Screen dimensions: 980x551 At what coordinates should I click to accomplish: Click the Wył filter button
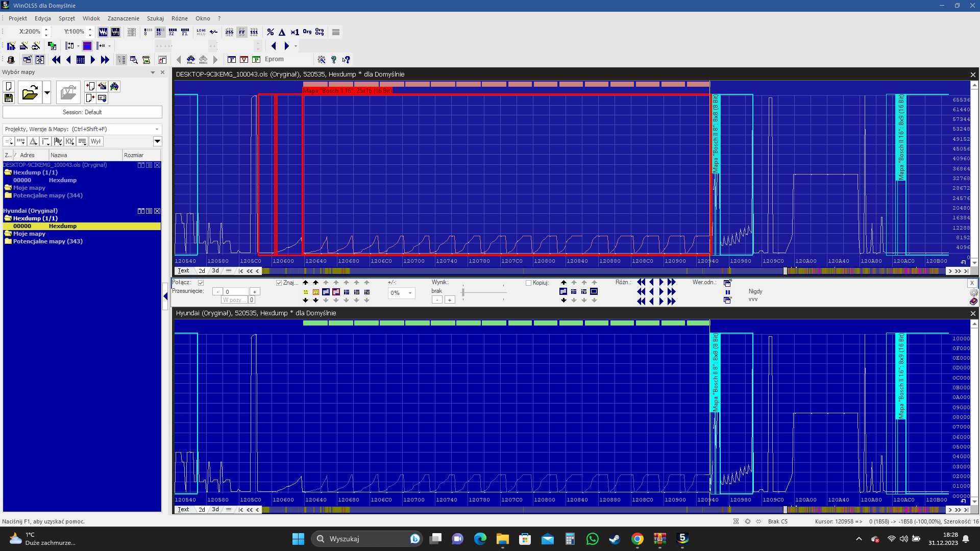(96, 141)
